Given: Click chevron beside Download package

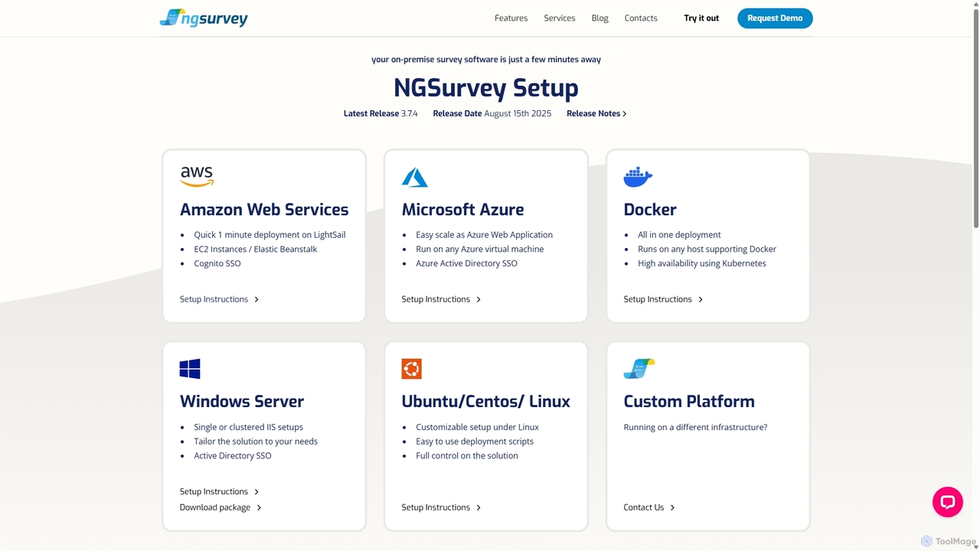Looking at the screenshot, I should point(259,507).
